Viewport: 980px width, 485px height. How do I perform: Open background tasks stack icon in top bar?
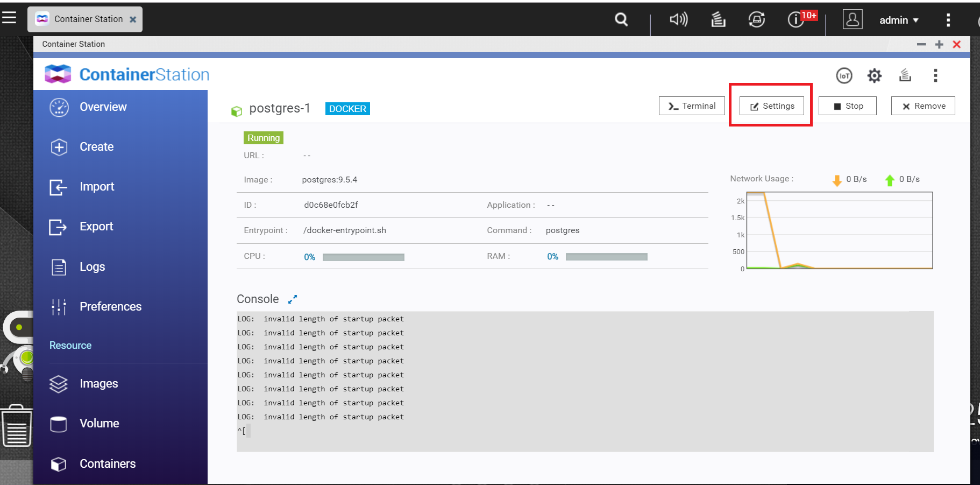pos(718,19)
